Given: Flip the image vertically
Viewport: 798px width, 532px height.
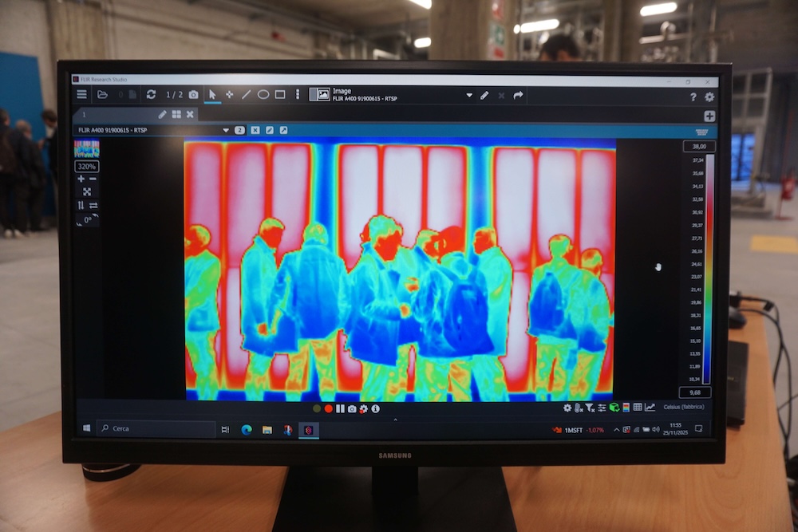Looking at the screenshot, I should pos(81,205).
